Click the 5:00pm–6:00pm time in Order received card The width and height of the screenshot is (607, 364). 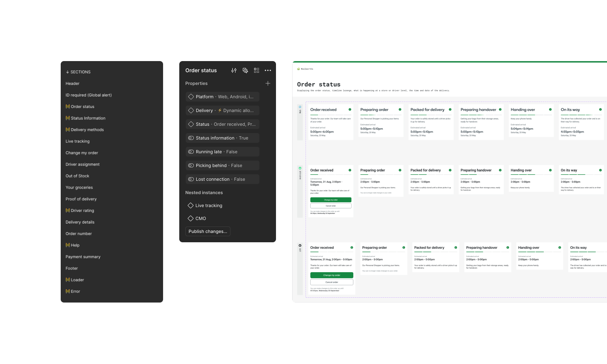coord(322,132)
